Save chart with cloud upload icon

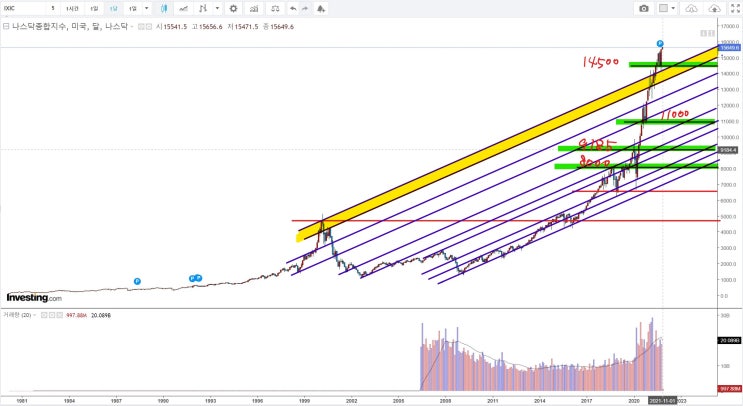[714, 9]
